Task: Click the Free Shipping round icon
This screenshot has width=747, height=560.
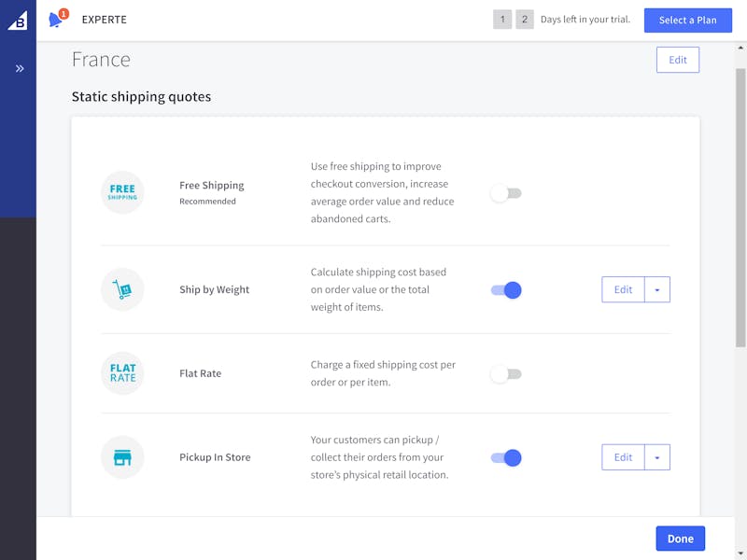Action: 122,192
